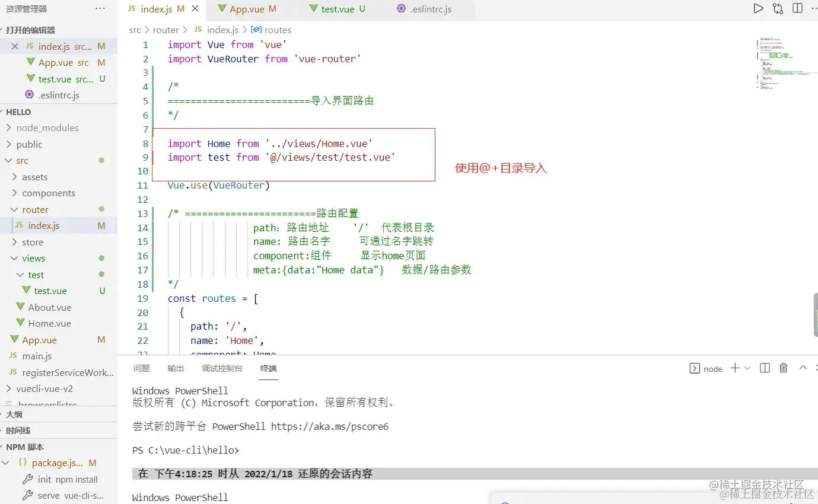818x504 pixels.
Task: Collapse test folder under views
Action: 36,275
